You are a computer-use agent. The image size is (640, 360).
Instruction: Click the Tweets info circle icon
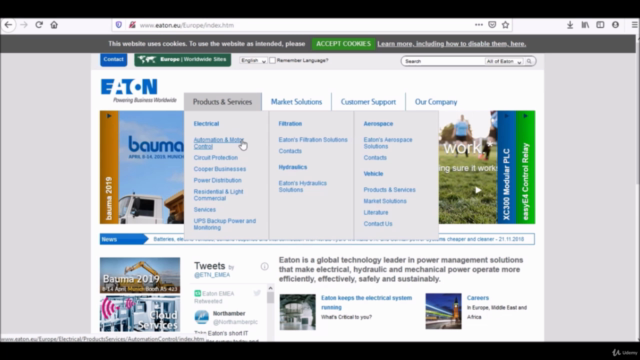coord(264,267)
